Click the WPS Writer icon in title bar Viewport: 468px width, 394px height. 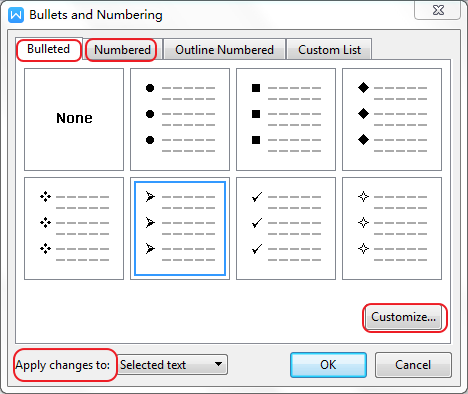pyautogui.click(x=16, y=15)
